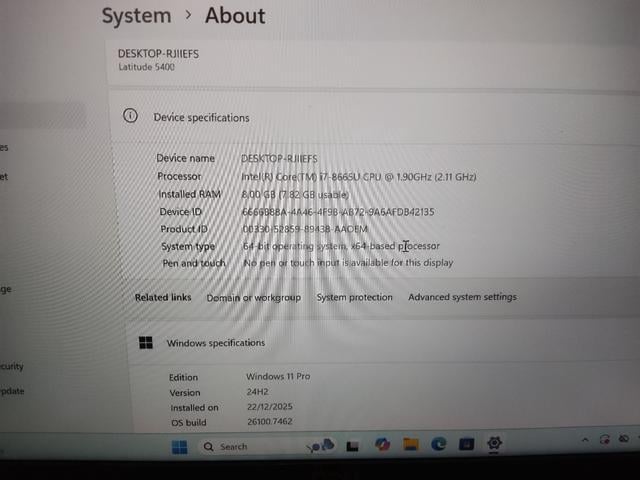Click the Latitude 5400 model text

(147, 67)
